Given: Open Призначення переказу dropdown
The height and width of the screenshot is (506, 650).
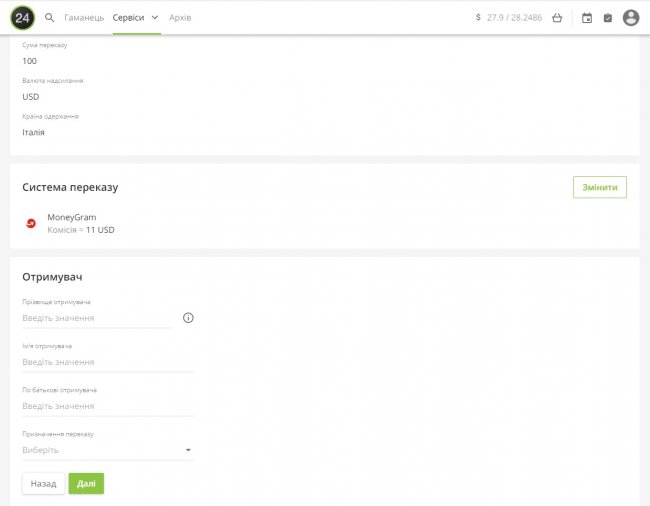Looking at the screenshot, I should pos(108,450).
